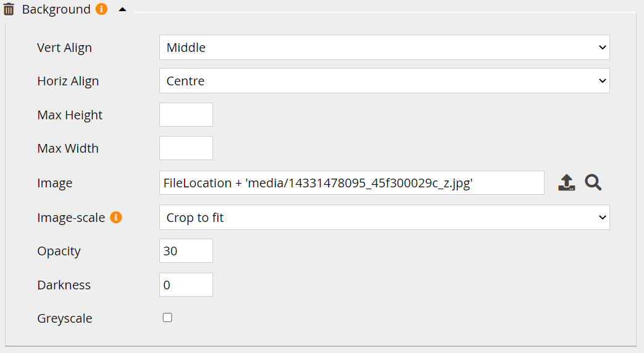The height and width of the screenshot is (353, 644).
Task: Click the Image-scale info icon
Action: [115, 217]
